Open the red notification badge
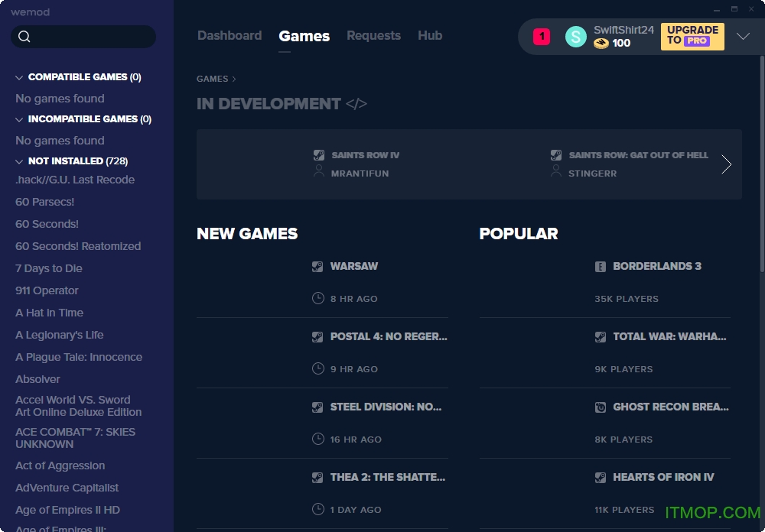The image size is (765, 532). [x=542, y=37]
